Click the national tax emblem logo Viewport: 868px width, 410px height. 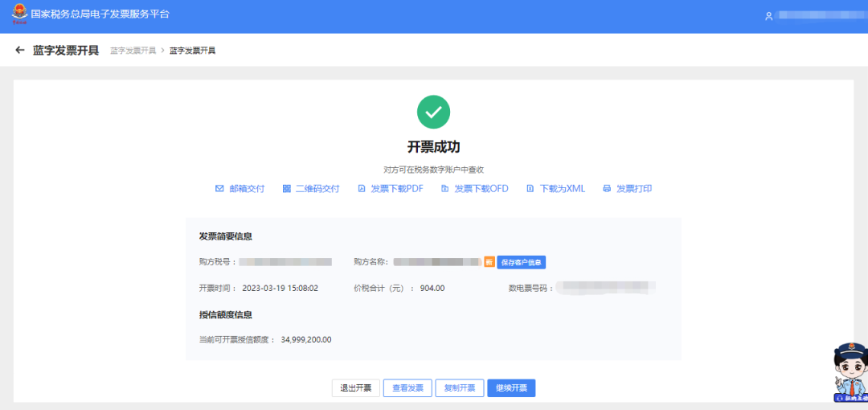[x=19, y=14]
